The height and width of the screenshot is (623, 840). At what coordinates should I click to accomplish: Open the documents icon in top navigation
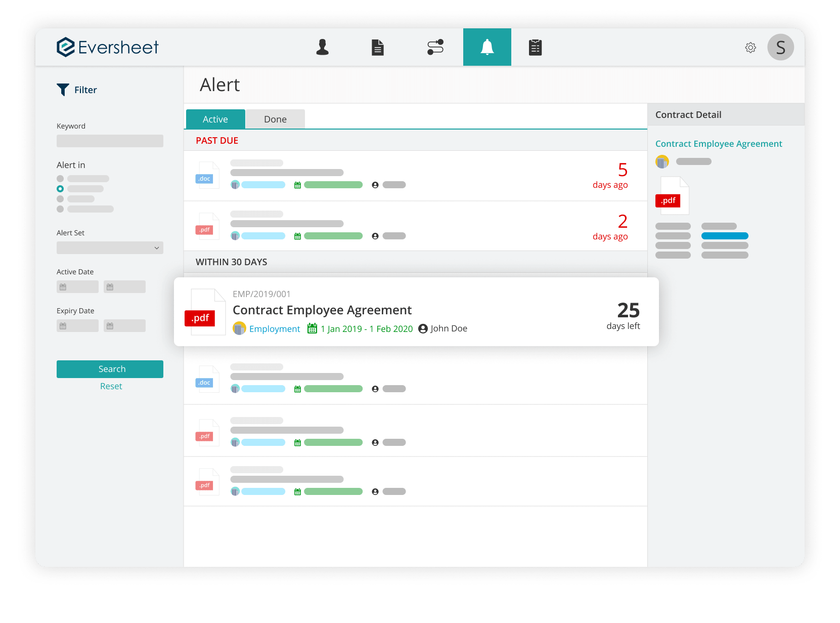[x=378, y=48]
